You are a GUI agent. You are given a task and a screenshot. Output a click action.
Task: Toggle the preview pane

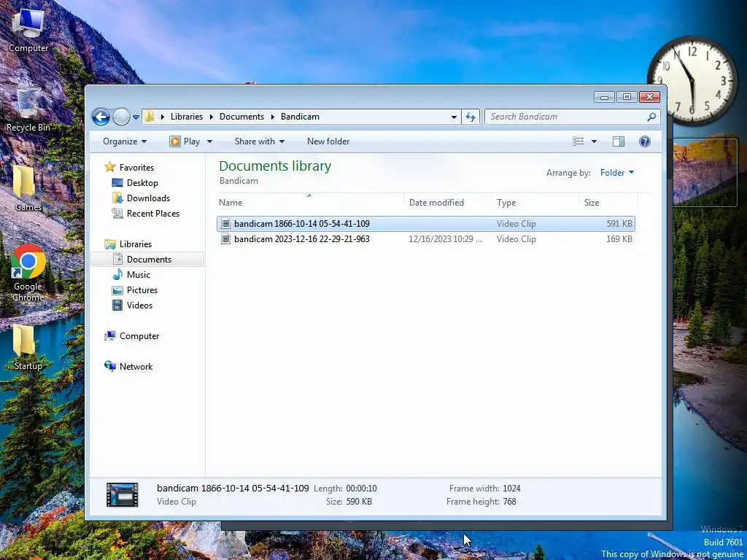(x=619, y=141)
